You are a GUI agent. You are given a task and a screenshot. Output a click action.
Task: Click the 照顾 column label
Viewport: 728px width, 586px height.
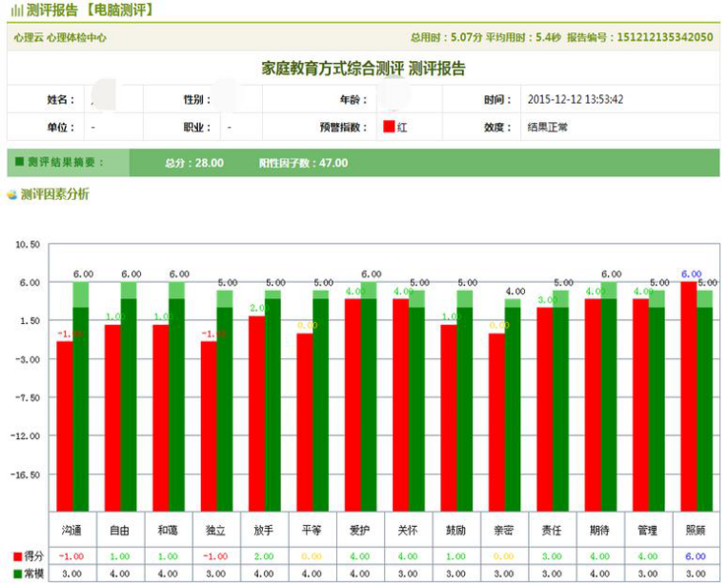696,530
